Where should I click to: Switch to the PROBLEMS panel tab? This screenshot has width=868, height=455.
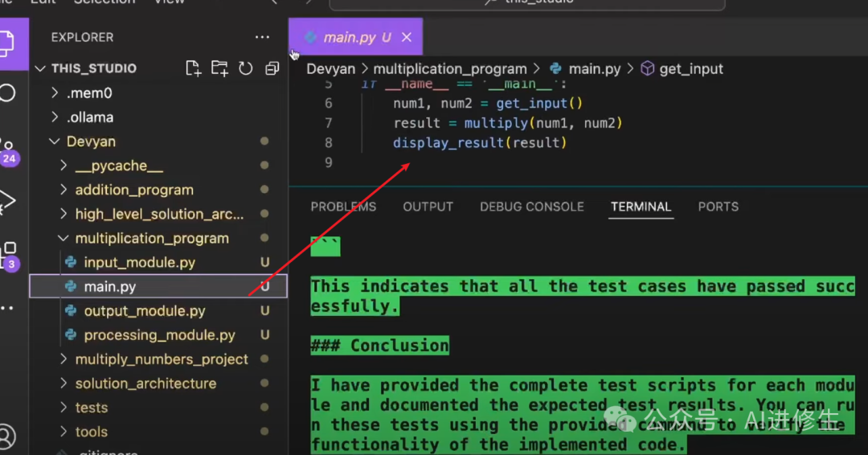(343, 207)
